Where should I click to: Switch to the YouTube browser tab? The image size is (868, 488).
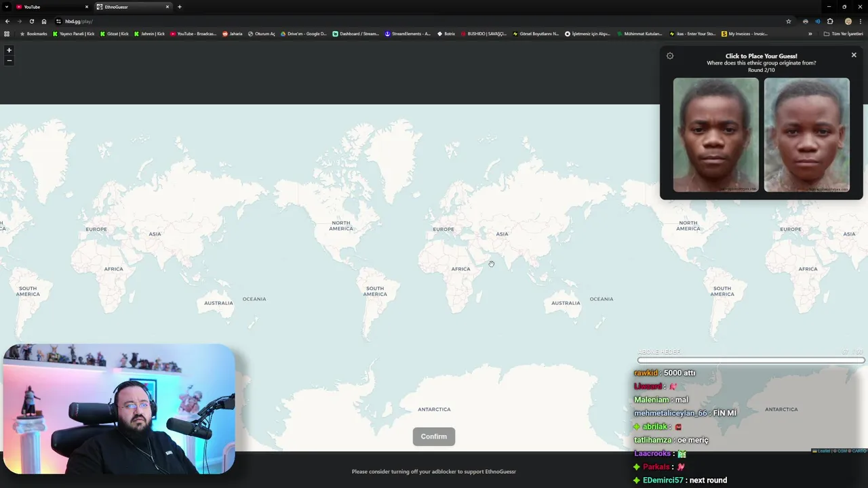coord(52,7)
